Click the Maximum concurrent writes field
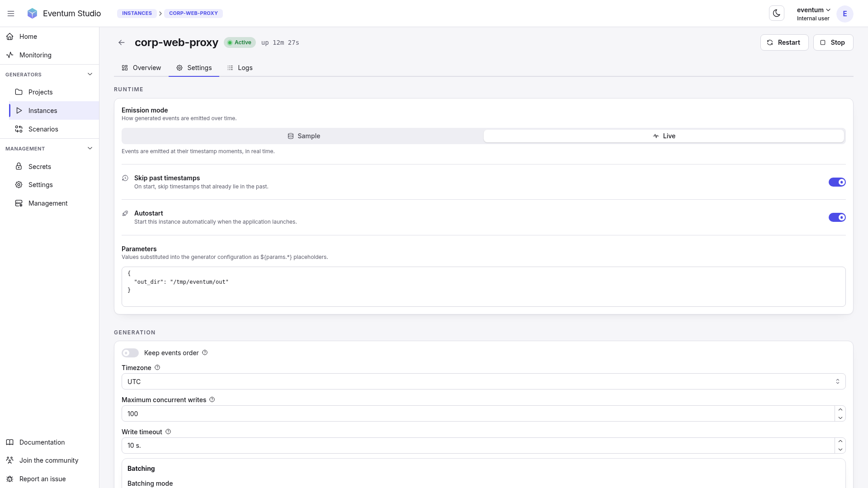Image resolution: width=868 pixels, height=488 pixels. coord(478,413)
